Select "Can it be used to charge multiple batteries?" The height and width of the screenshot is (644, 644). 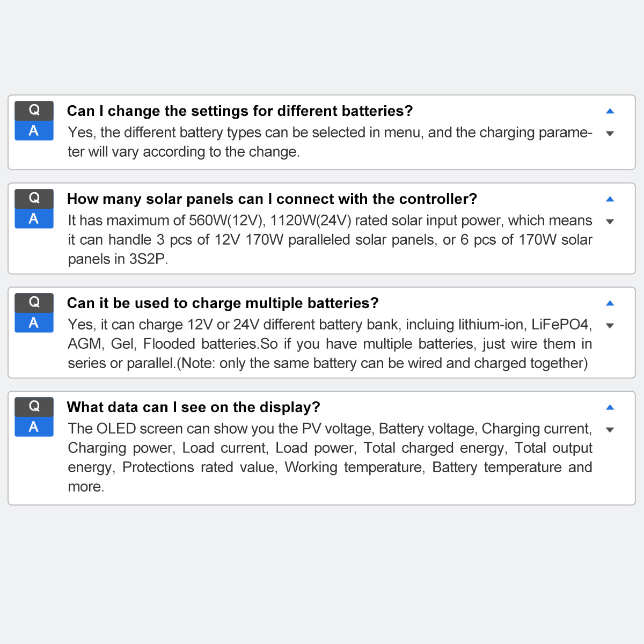pos(223,303)
